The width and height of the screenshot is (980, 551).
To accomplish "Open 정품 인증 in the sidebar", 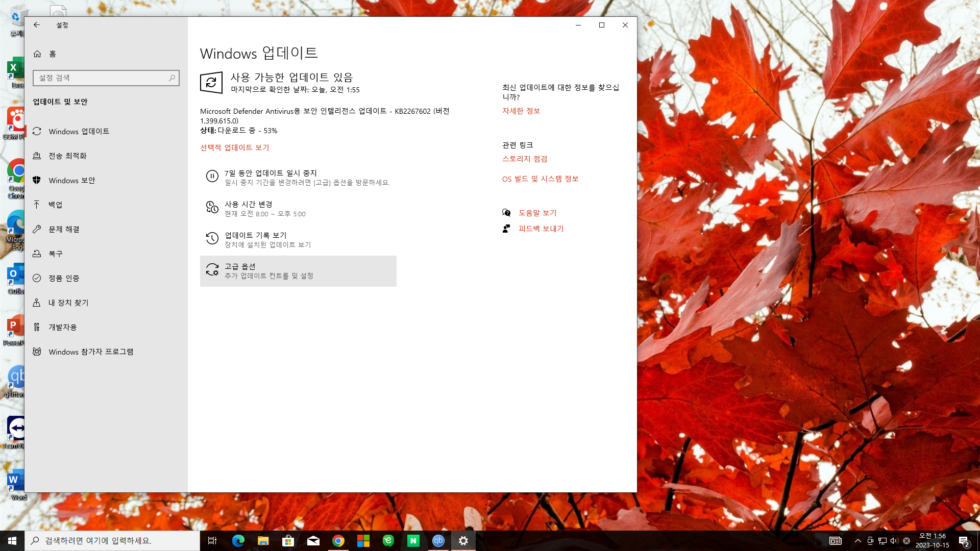I will pyautogui.click(x=106, y=278).
